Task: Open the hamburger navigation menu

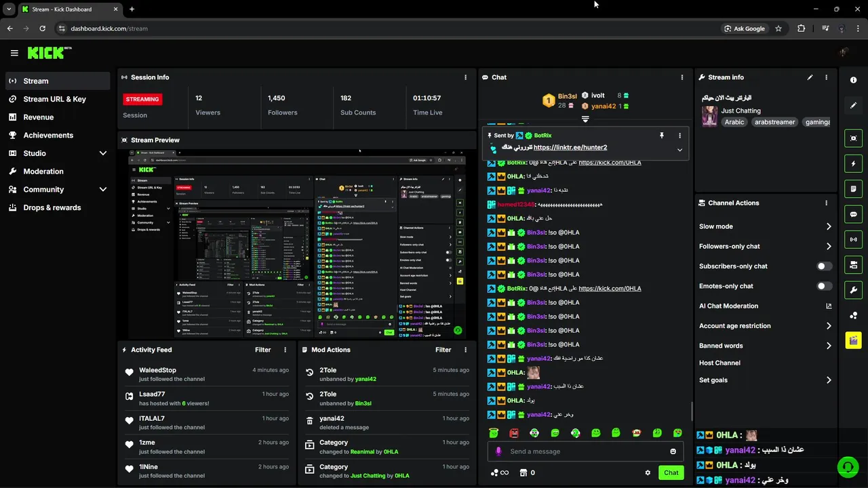Action: pos(14,53)
